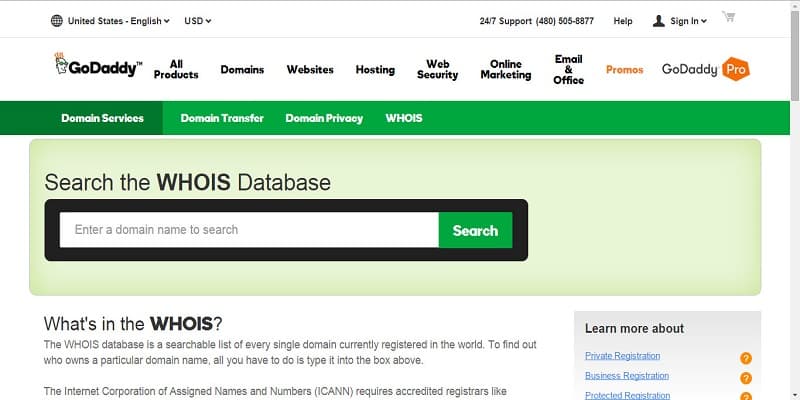Select the Domain Privacy tab
This screenshot has width=800, height=400.
(x=324, y=118)
